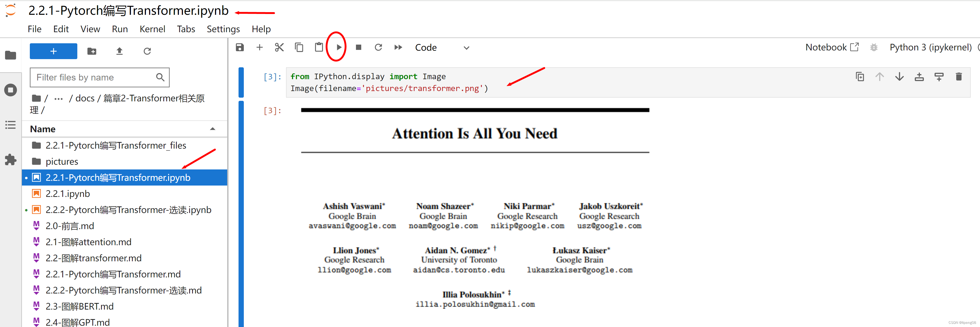Select the 2.2.1.ipynb file
Screen dimensions: 980x327
click(x=125, y=193)
